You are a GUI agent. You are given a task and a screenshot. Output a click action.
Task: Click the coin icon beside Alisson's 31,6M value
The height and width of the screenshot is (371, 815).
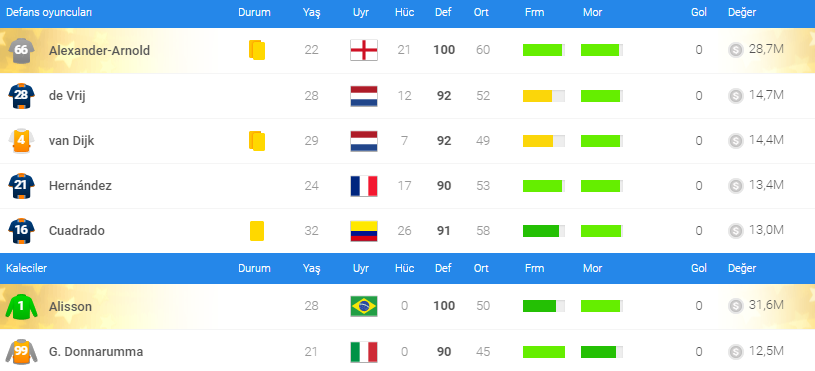[x=735, y=307]
